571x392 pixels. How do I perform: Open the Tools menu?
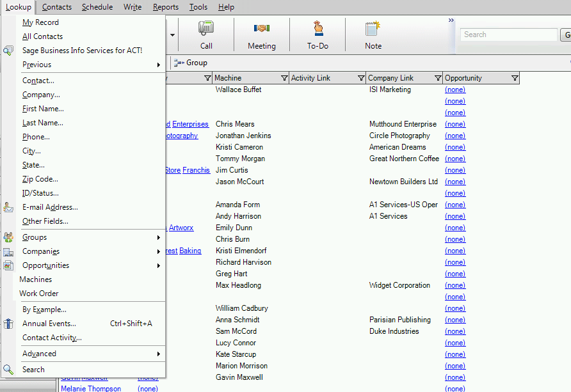tap(198, 7)
